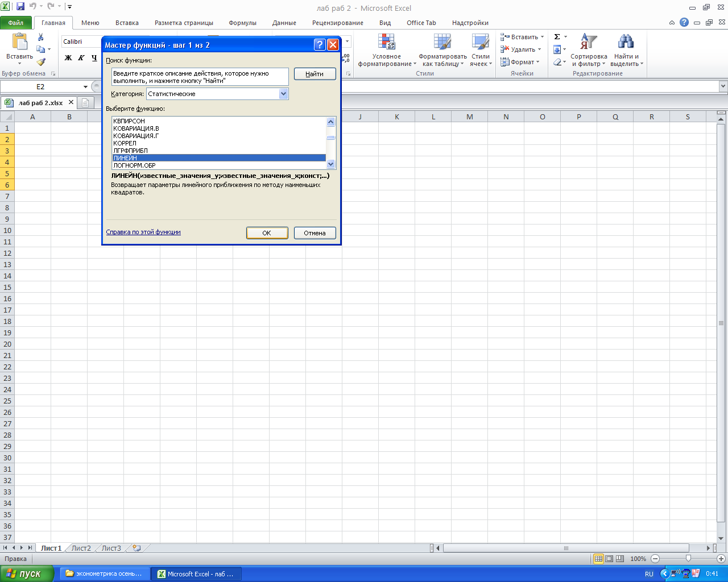Click the new document tab icon
Screen dimensions: 728x582
tap(85, 103)
